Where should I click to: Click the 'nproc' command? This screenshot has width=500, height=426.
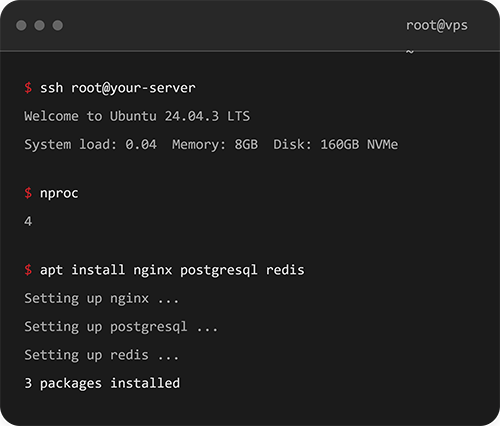tap(59, 194)
